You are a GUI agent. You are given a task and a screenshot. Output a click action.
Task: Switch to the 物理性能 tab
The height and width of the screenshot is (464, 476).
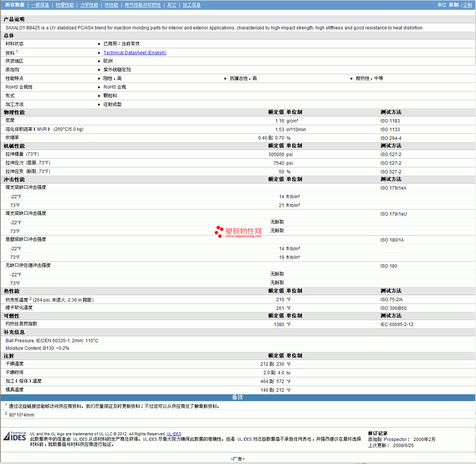tap(64, 5)
